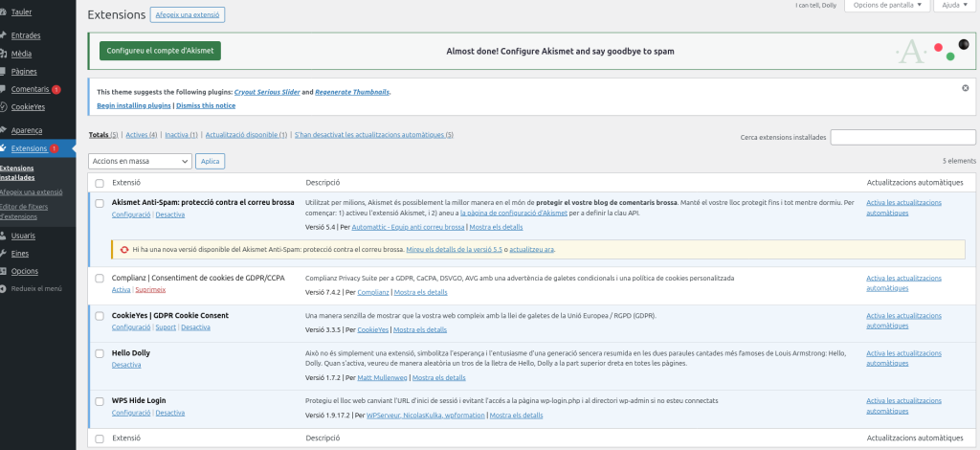This screenshot has width=980, height=450.
Task: Filter plugins by Actives (4)
Action: click(x=142, y=135)
